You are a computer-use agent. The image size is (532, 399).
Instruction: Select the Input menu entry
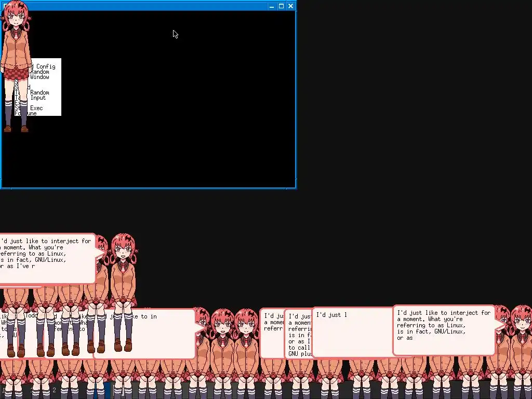click(38, 98)
